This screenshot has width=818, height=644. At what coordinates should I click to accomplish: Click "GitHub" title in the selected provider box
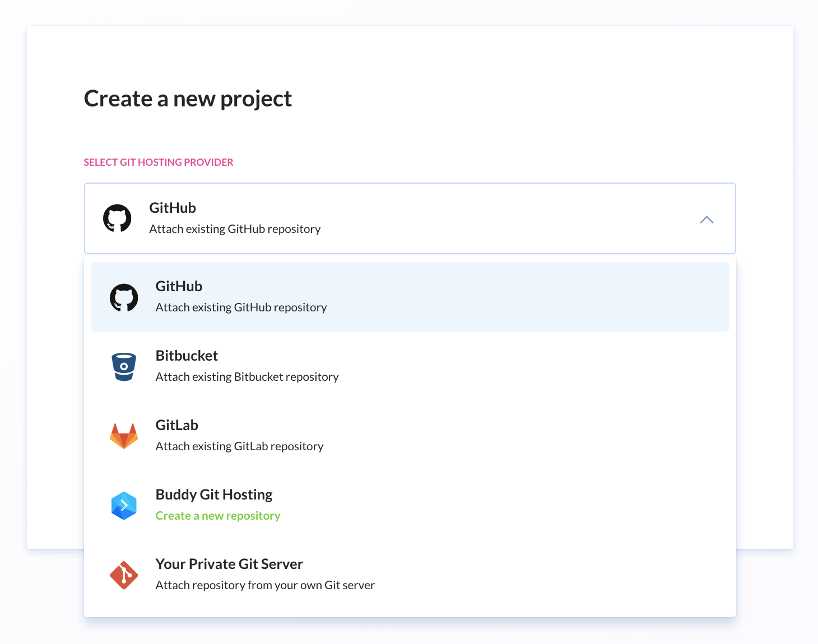173,208
